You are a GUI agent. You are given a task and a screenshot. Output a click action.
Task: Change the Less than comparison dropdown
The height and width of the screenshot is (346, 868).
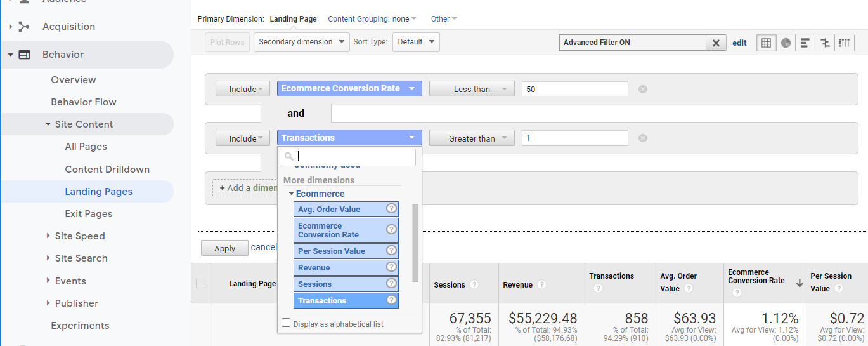(x=472, y=90)
